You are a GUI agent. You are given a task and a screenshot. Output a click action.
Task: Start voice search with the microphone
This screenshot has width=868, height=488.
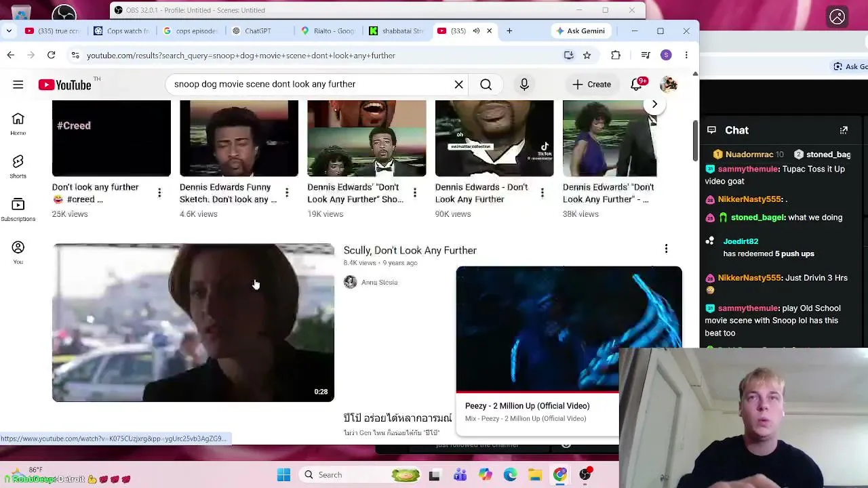coord(524,85)
